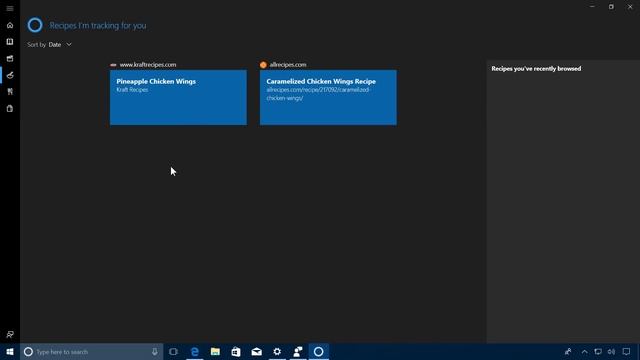Viewport: 640px width, 360px height.
Task: Click 'Recipes you've recently browsed' heading
Action: pos(536,69)
